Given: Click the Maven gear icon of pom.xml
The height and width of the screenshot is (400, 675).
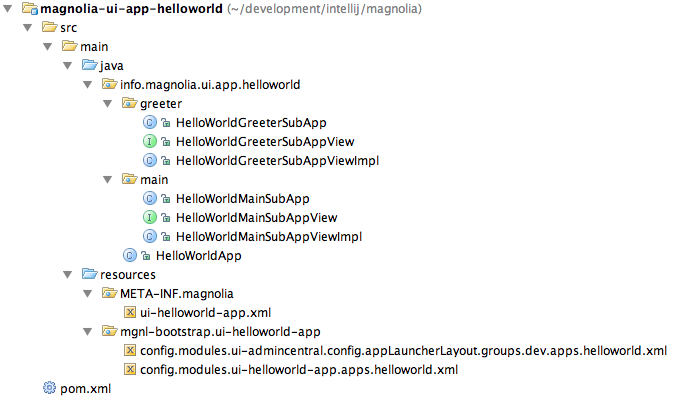Looking at the screenshot, I should (50, 388).
